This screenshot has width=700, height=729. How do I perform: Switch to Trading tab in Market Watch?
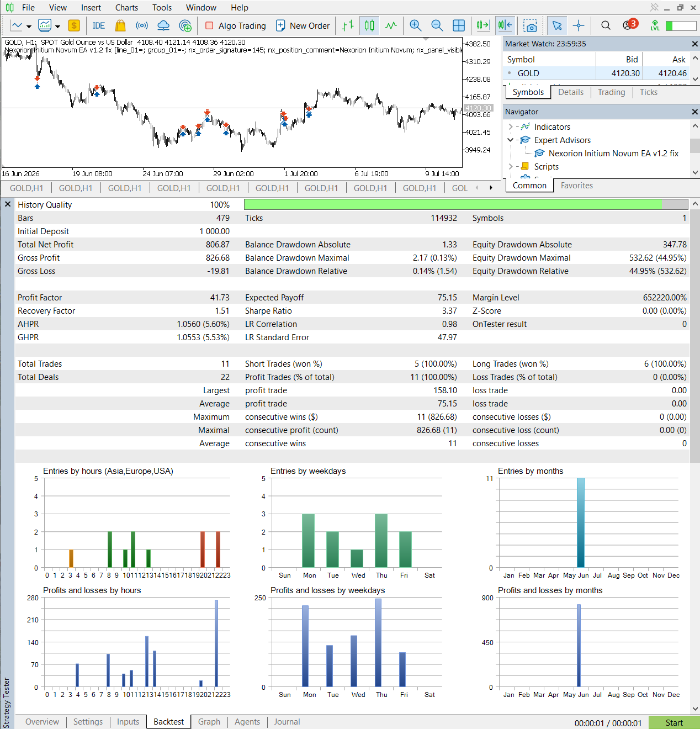coord(611,92)
